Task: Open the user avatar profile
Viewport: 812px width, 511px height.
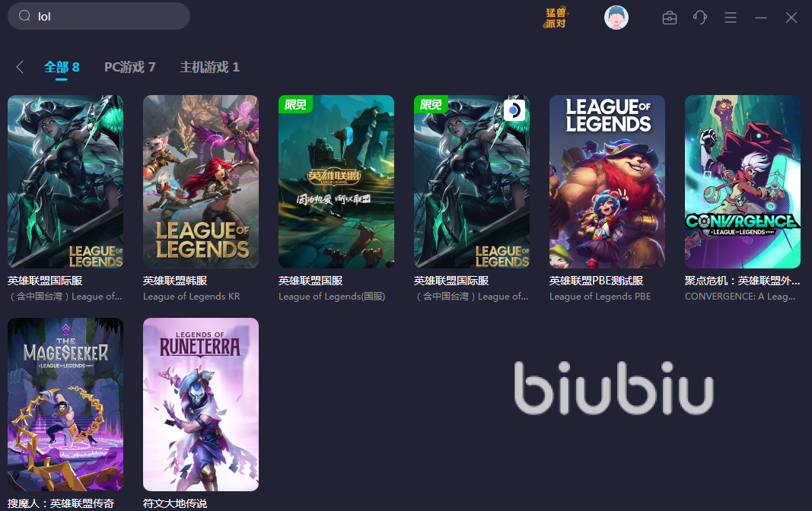Action: (616, 17)
